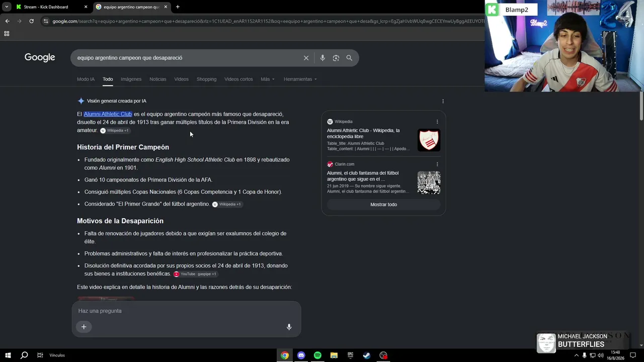Image resolution: width=644 pixels, height=362 pixels.
Task: Open a new browser tab
Action: point(178,7)
